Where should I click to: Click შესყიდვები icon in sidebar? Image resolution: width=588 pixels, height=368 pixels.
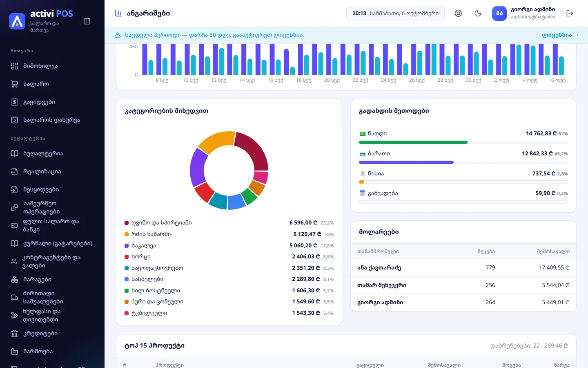(x=14, y=190)
